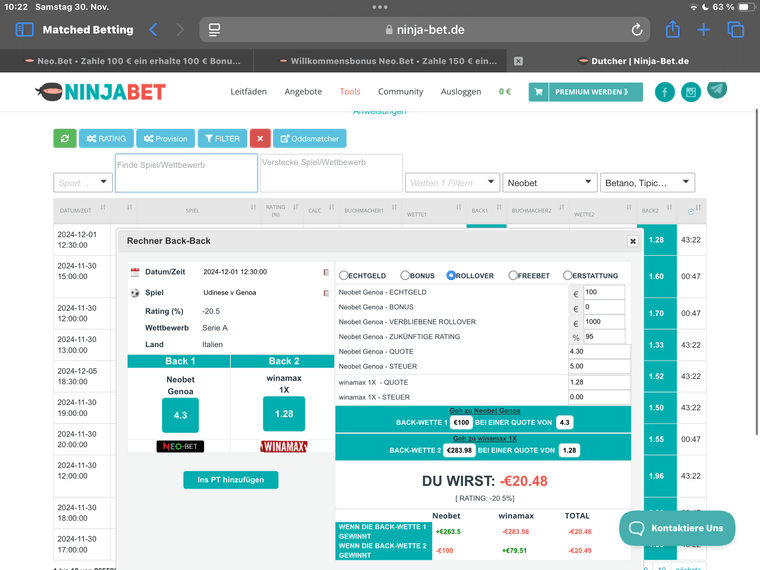Screen dimensions: 760x570
Task: Open the Betano, Tipic... dropdown
Action: (x=648, y=183)
